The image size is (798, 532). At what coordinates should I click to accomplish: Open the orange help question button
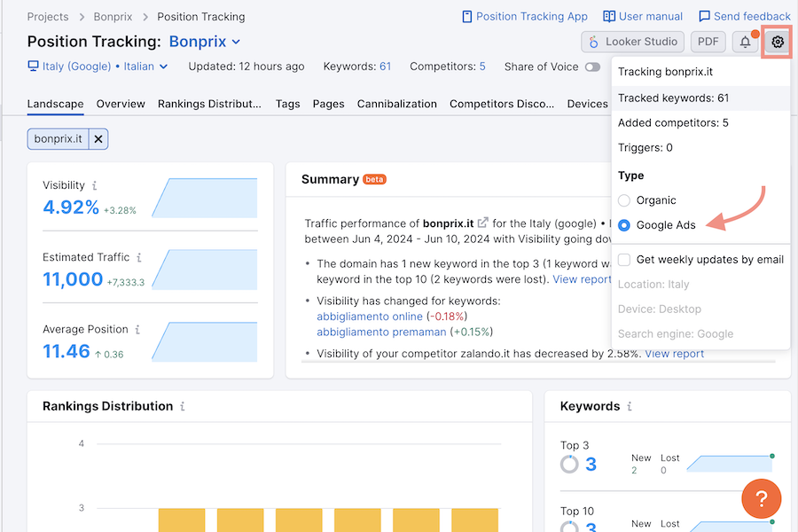click(762, 497)
